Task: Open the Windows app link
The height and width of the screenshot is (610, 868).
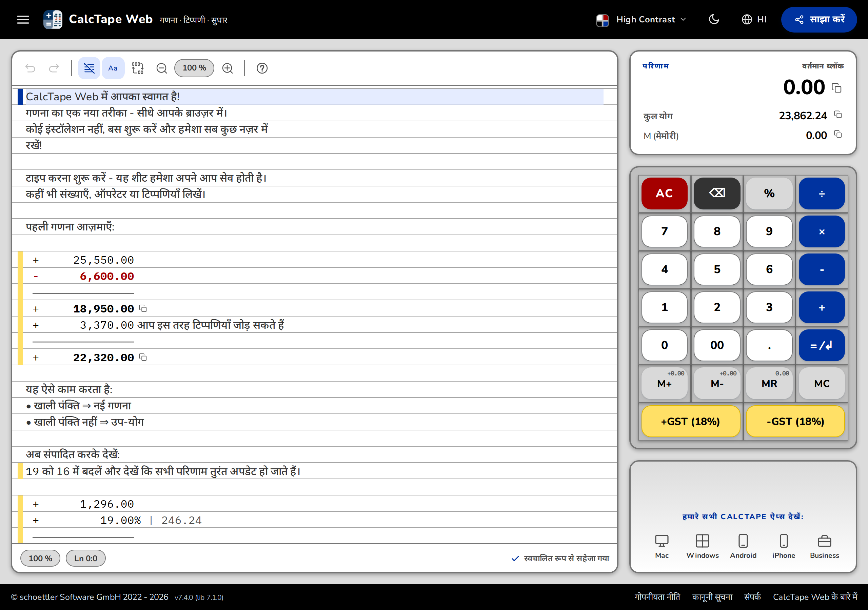Action: tap(703, 546)
